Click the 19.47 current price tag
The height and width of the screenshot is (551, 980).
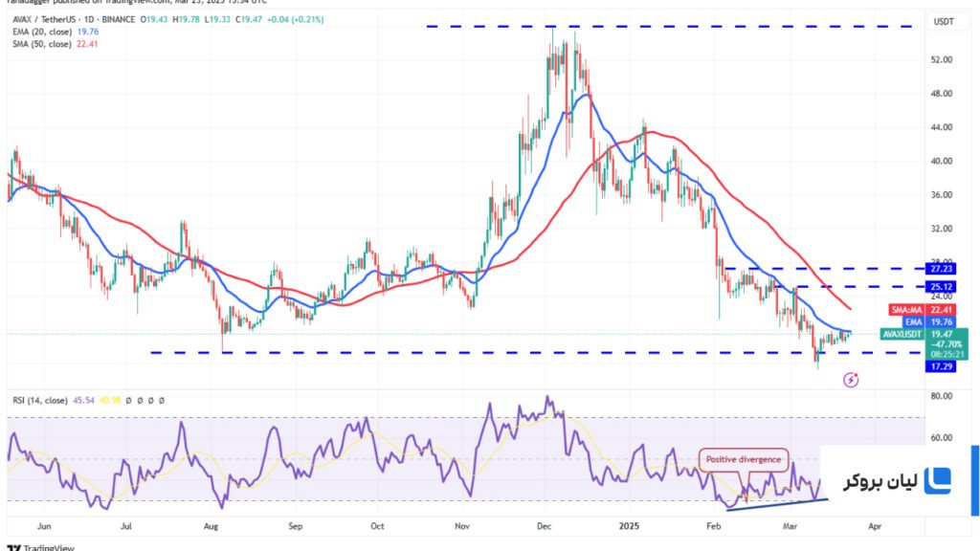coord(942,335)
